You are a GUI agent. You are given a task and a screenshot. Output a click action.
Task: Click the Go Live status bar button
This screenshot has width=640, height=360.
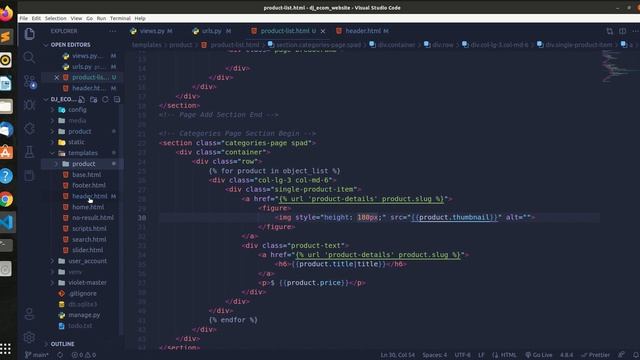[x=539, y=355]
